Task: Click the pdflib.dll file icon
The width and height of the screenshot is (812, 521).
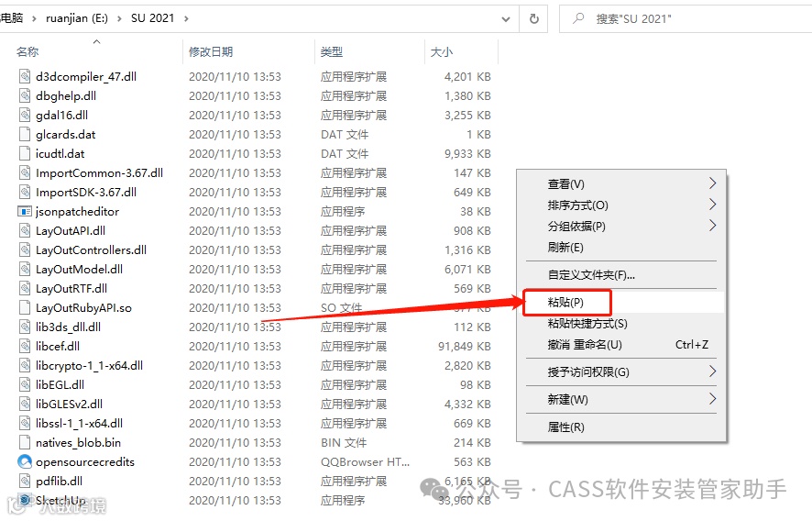Action: tap(25, 481)
